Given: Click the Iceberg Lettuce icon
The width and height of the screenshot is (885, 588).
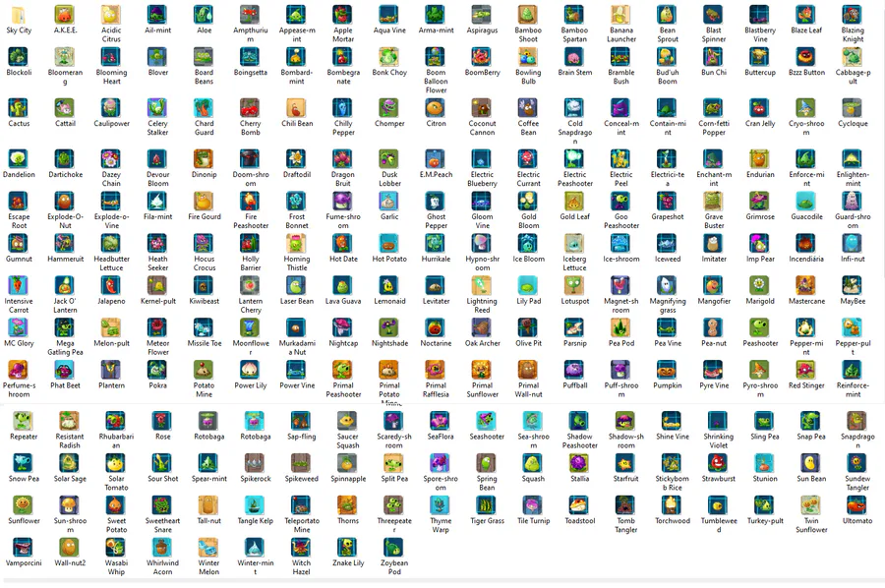Looking at the screenshot, I should click(574, 243).
